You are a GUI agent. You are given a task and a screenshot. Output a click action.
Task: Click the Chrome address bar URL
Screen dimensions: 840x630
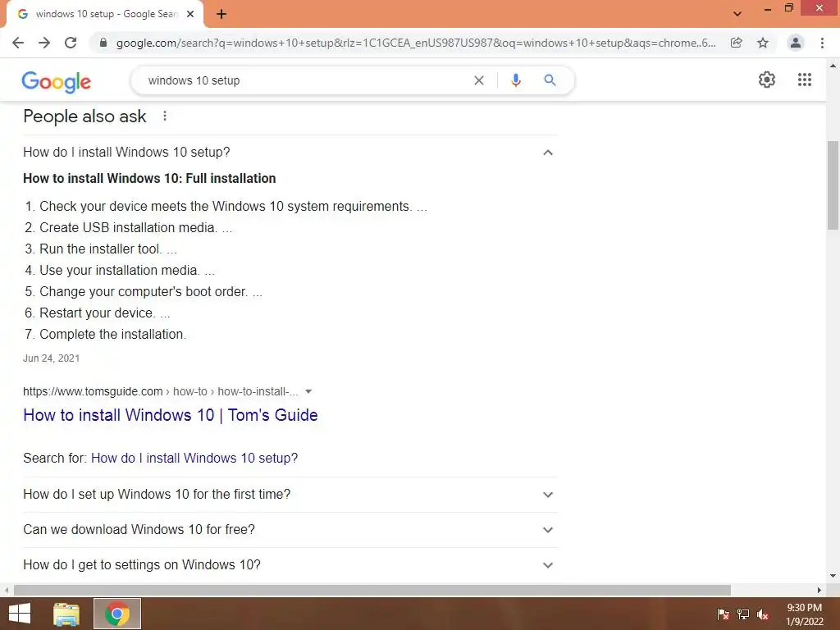tap(416, 43)
